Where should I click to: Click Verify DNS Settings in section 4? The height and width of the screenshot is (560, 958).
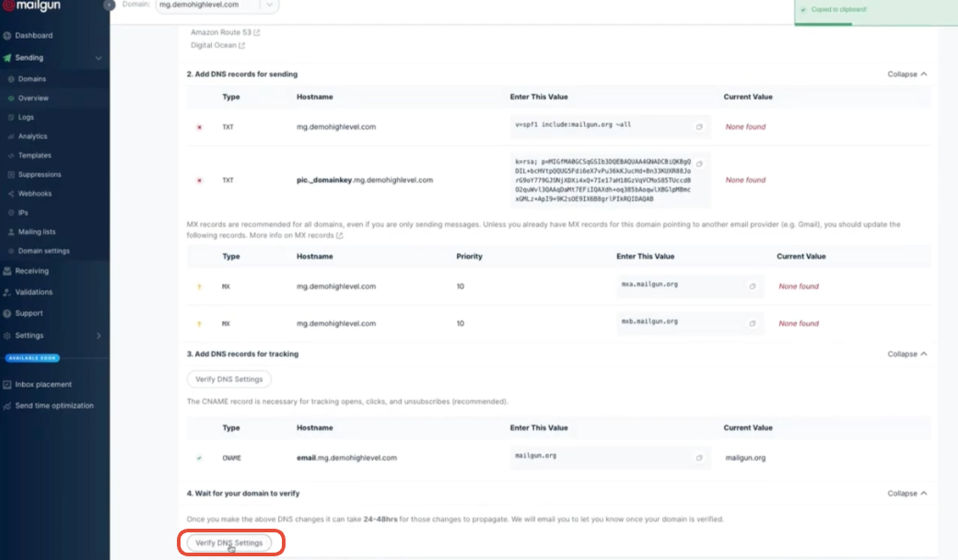click(229, 542)
